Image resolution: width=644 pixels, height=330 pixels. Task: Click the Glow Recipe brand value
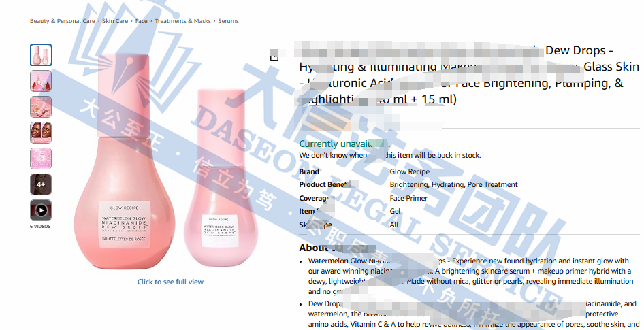tap(409, 171)
